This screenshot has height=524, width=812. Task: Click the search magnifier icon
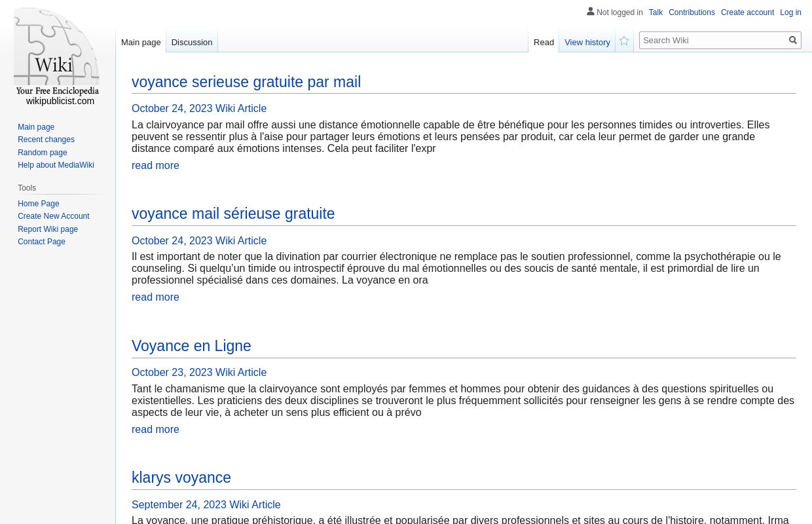pyautogui.click(x=792, y=40)
